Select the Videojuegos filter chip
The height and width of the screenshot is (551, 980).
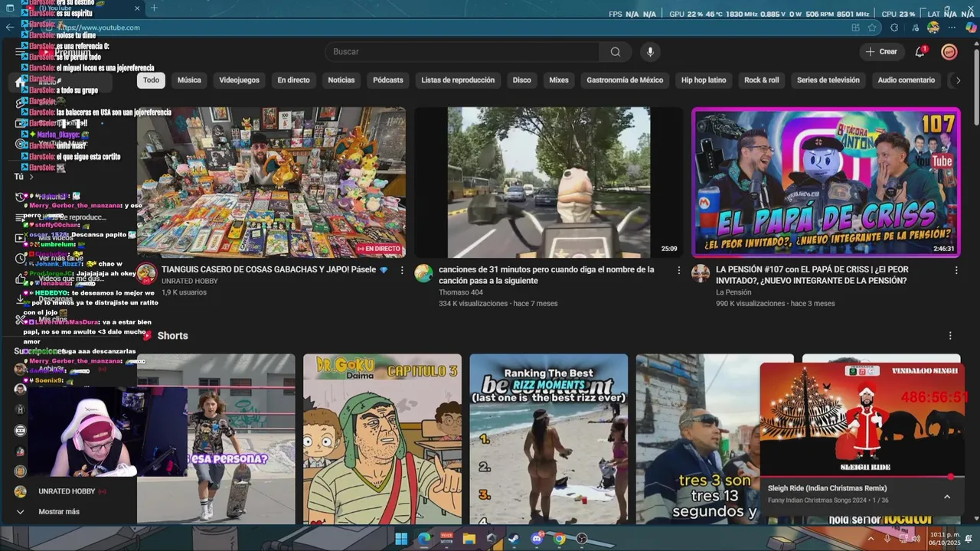pos(240,80)
